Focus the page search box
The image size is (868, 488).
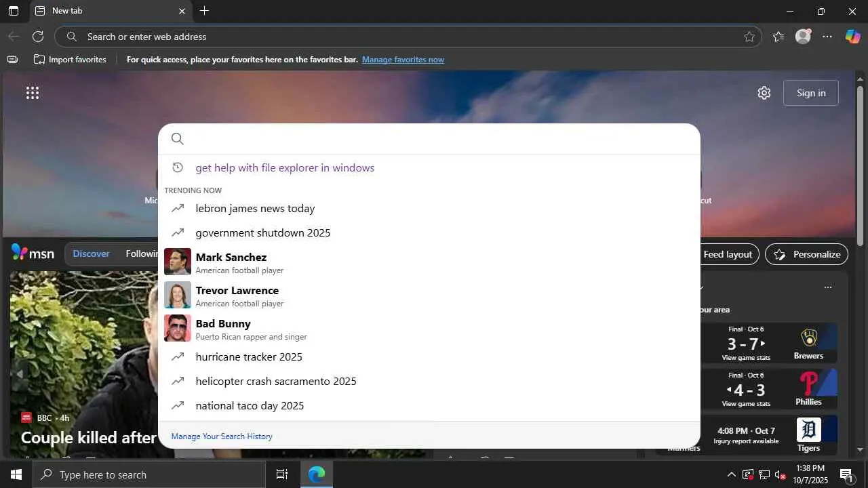(429, 139)
